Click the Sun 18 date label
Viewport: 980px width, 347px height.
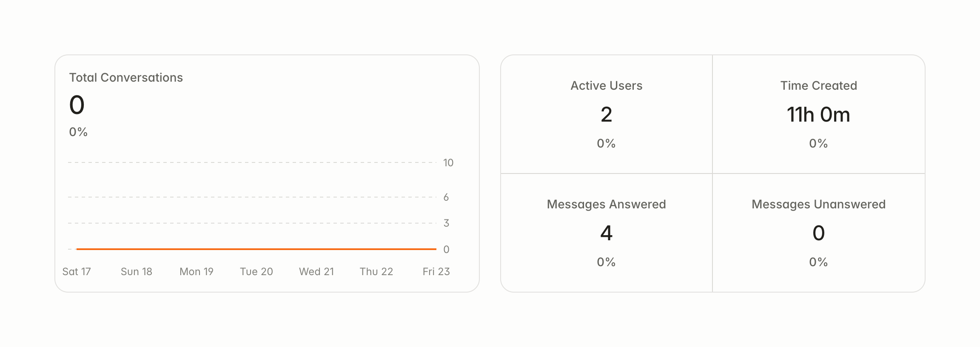click(x=137, y=271)
